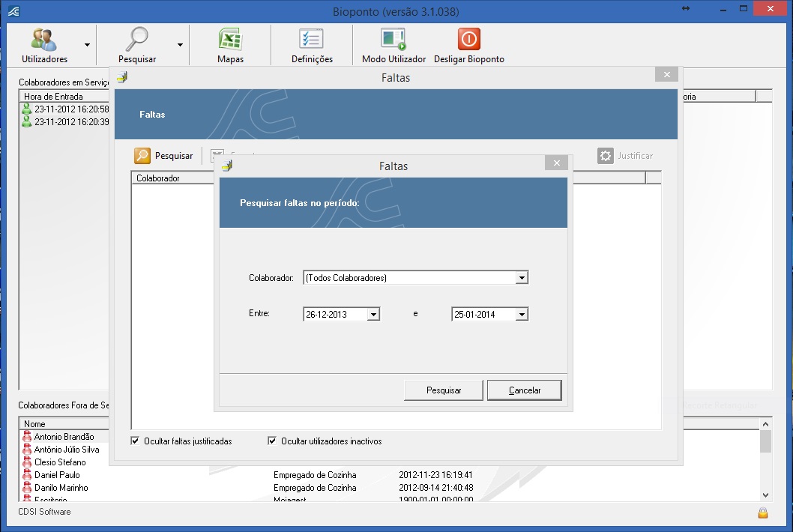Viewport: 793px width, 532px height.
Task: Click the Desligar Bioponto power icon
Action: pos(468,40)
